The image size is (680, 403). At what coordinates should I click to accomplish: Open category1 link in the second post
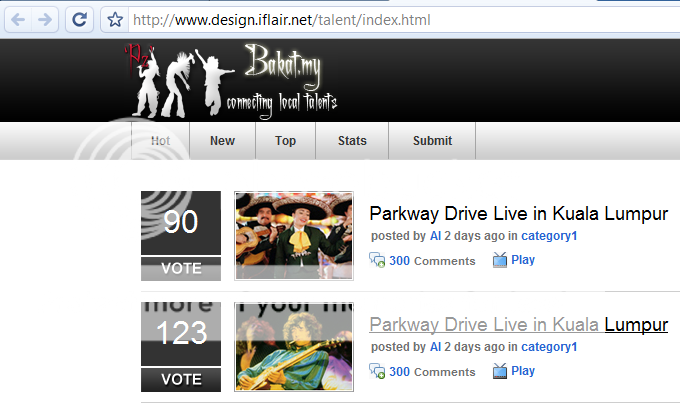point(549,347)
